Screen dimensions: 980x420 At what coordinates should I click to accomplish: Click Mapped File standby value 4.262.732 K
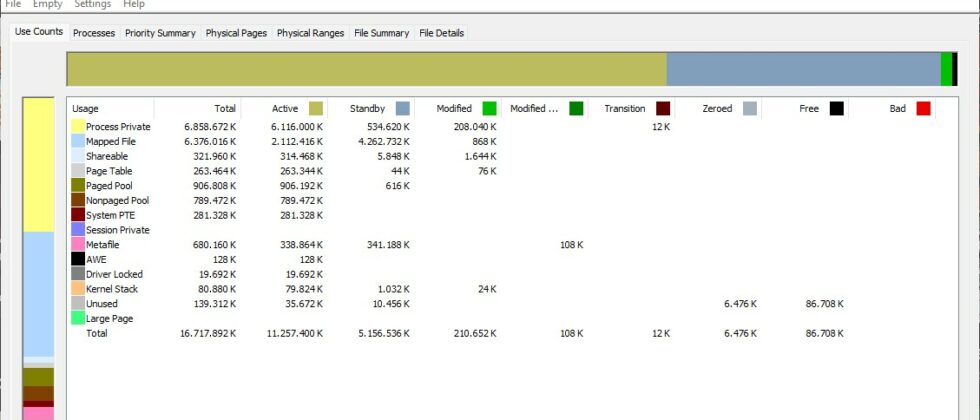(x=382, y=141)
